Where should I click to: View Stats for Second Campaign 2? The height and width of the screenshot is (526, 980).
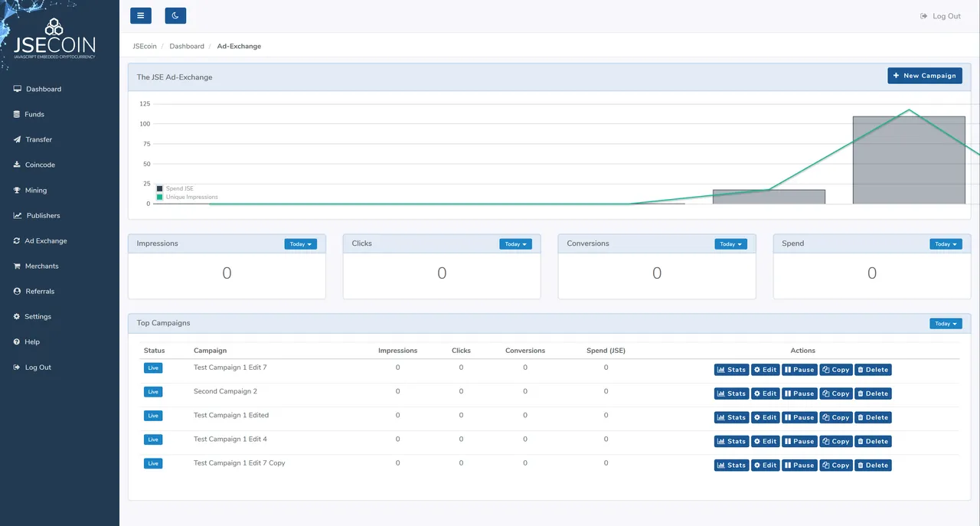(x=731, y=394)
